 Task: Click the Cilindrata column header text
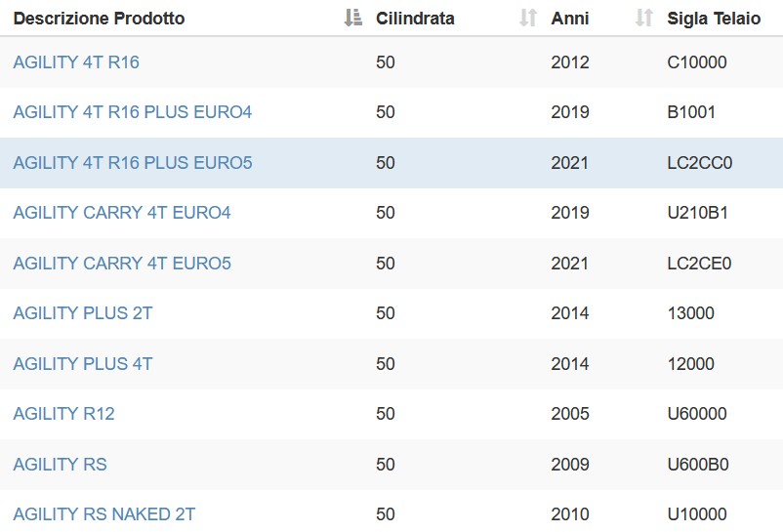(x=415, y=19)
